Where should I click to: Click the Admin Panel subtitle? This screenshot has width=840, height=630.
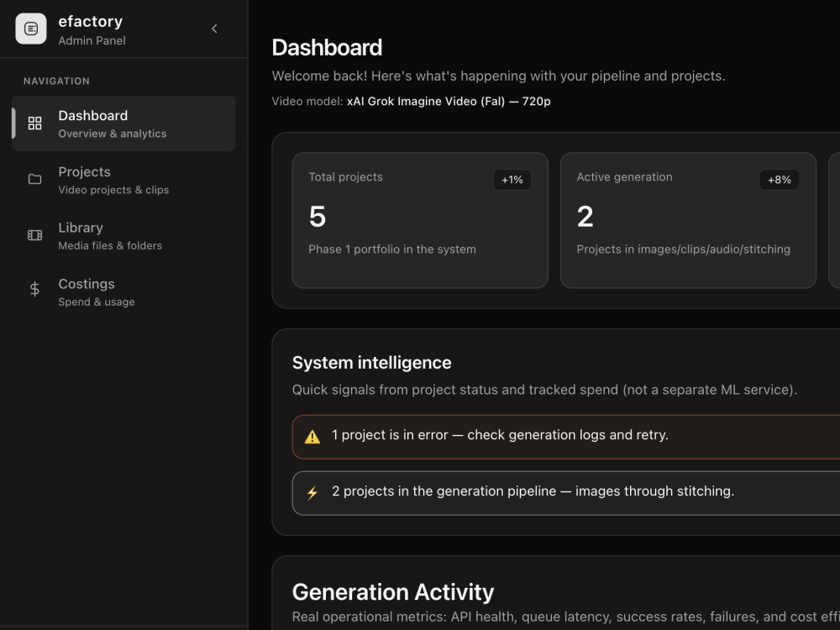[92, 40]
